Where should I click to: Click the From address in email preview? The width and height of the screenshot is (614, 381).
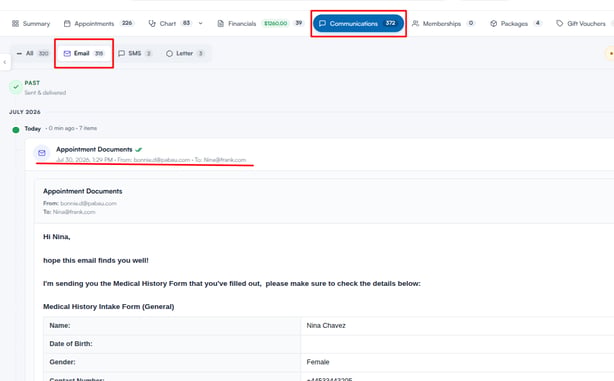[88, 203]
